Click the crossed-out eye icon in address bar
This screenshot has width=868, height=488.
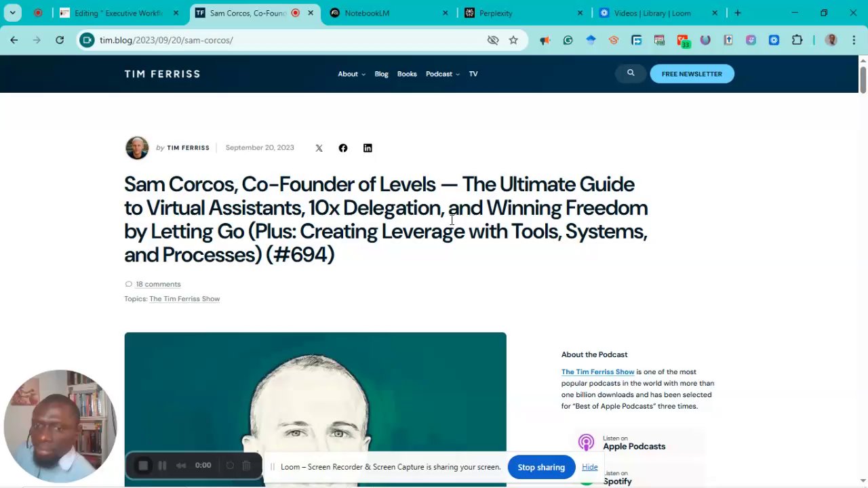click(493, 40)
